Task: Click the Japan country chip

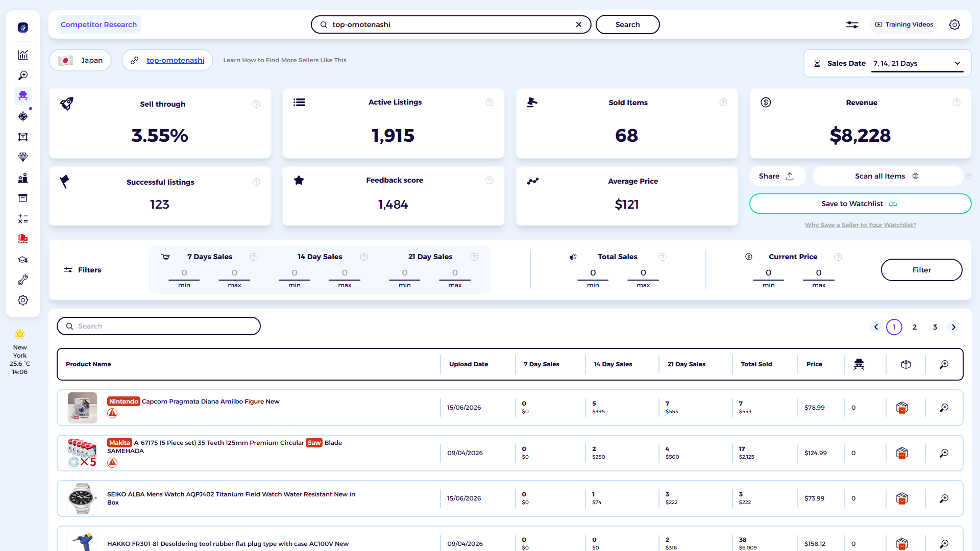Action: 81,60
